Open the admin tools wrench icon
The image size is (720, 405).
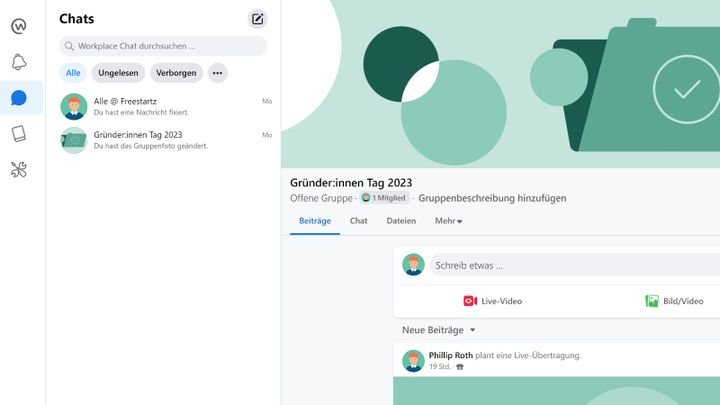click(x=19, y=169)
